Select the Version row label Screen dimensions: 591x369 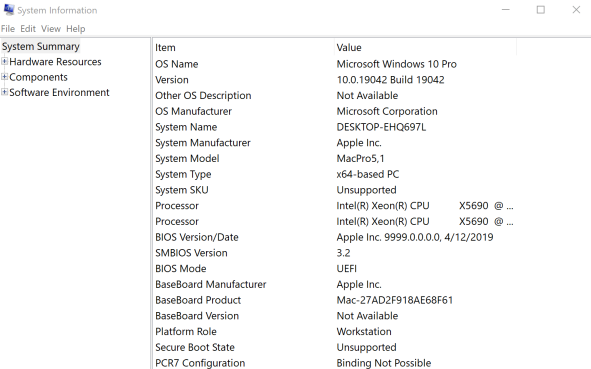(172, 80)
